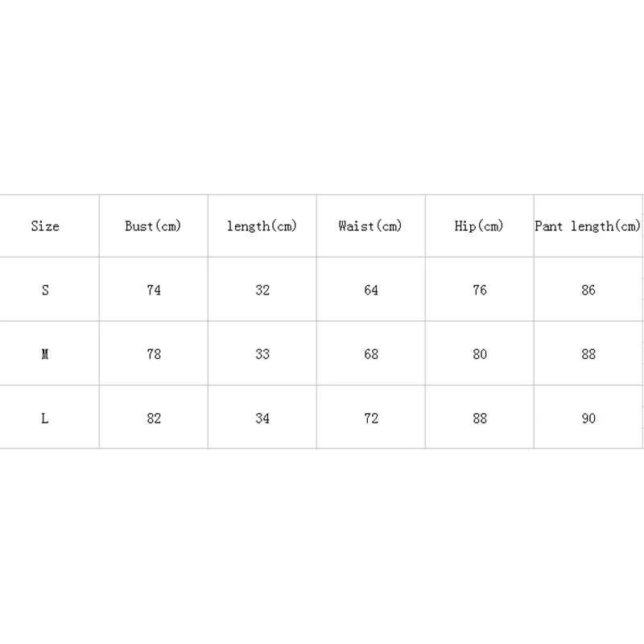Click waist value 64 for size S
The height and width of the screenshot is (644, 644).
click(x=371, y=290)
